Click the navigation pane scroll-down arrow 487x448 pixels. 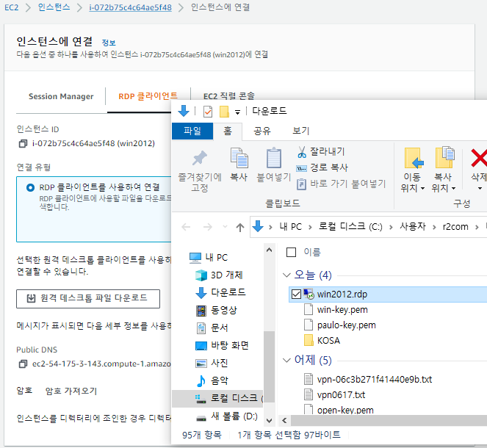269,421
